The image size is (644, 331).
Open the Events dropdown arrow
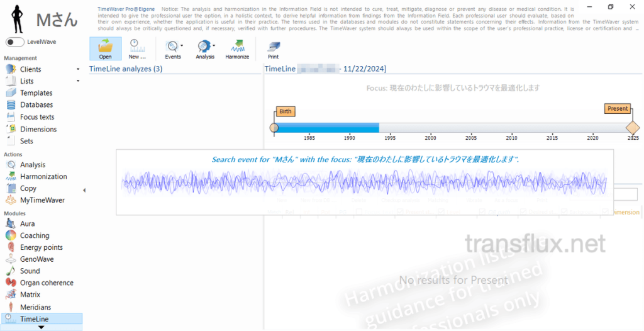182,46
